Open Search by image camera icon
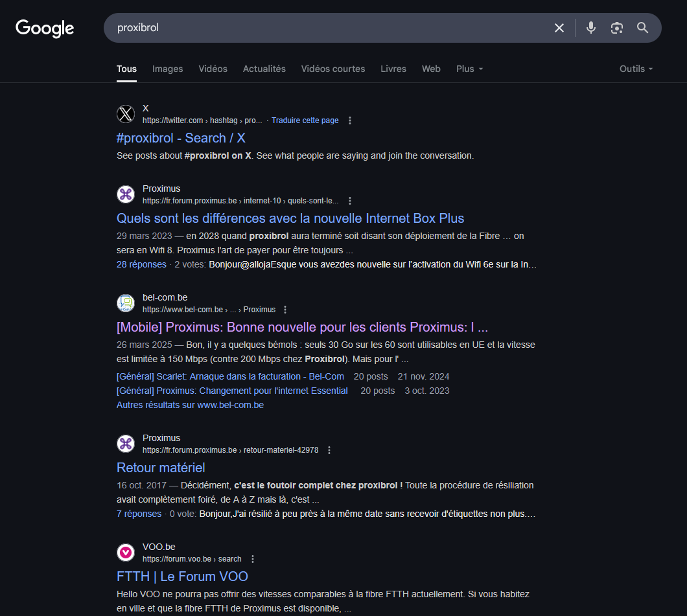 (x=617, y=28)
